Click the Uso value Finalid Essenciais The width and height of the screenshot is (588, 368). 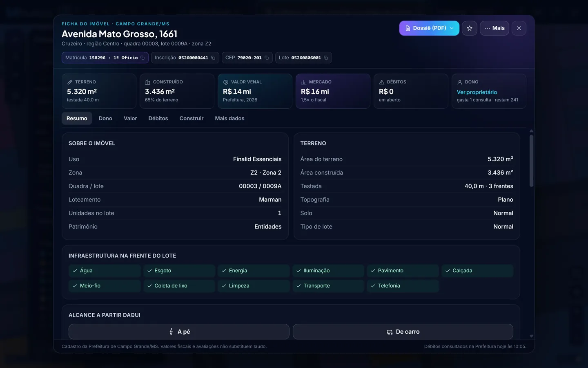point(257,159)
